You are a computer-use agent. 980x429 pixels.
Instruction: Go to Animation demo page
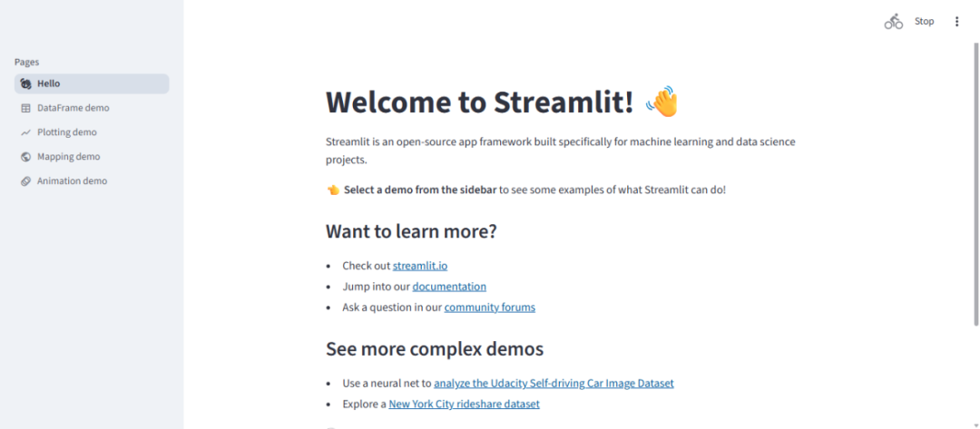click(x=92, y=181)
